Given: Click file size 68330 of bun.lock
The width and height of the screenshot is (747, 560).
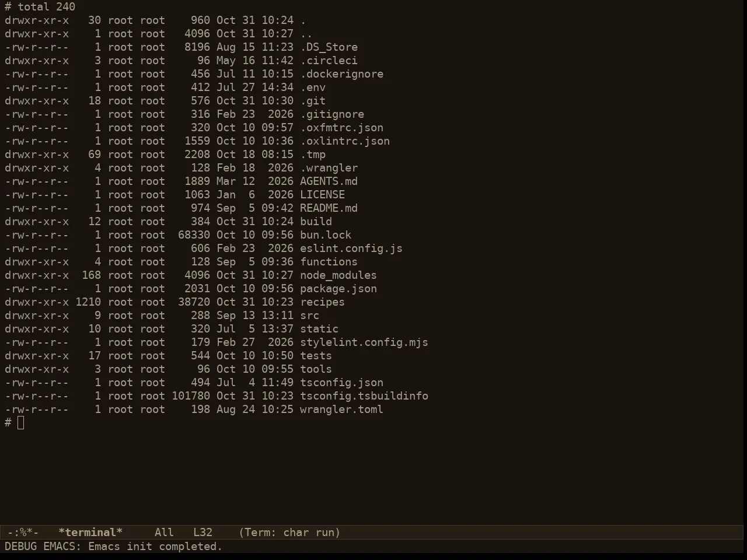Looking at the screenshot, I should pyautogui.click(x=194, y=235).
